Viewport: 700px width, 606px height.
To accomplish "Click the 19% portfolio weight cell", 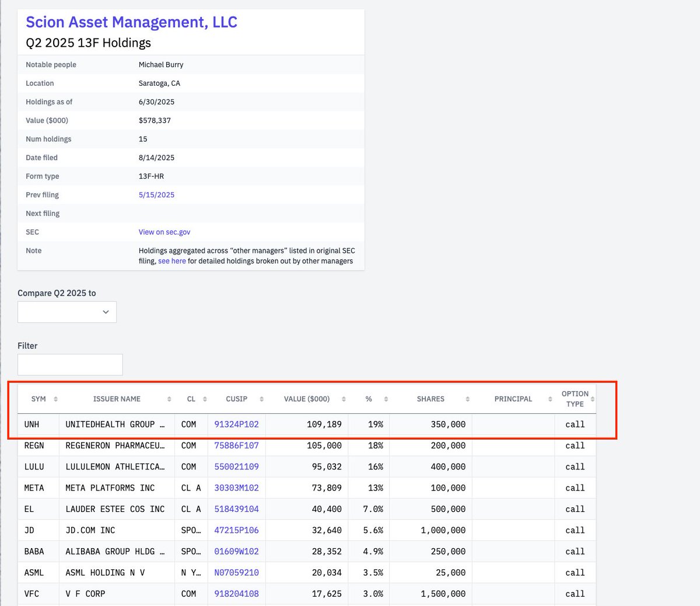I will point(369,424).
